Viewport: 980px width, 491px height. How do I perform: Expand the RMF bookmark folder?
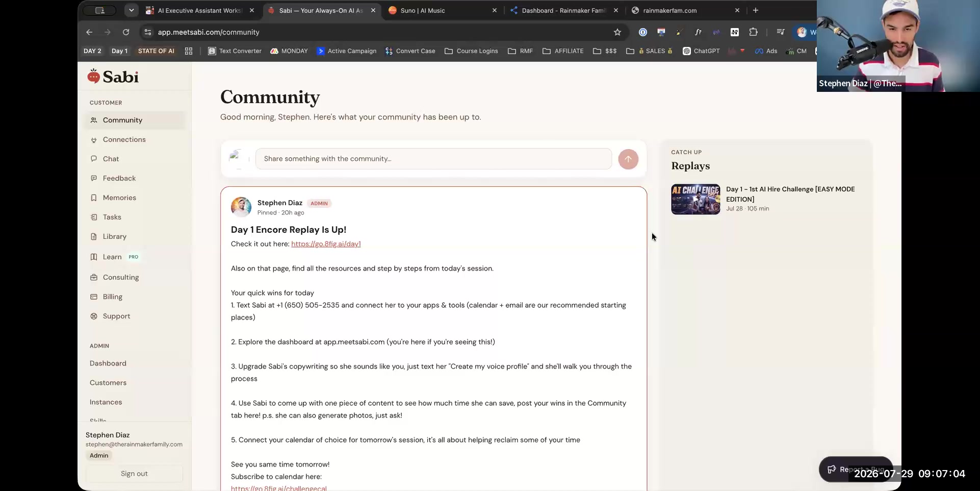(521, 51)
